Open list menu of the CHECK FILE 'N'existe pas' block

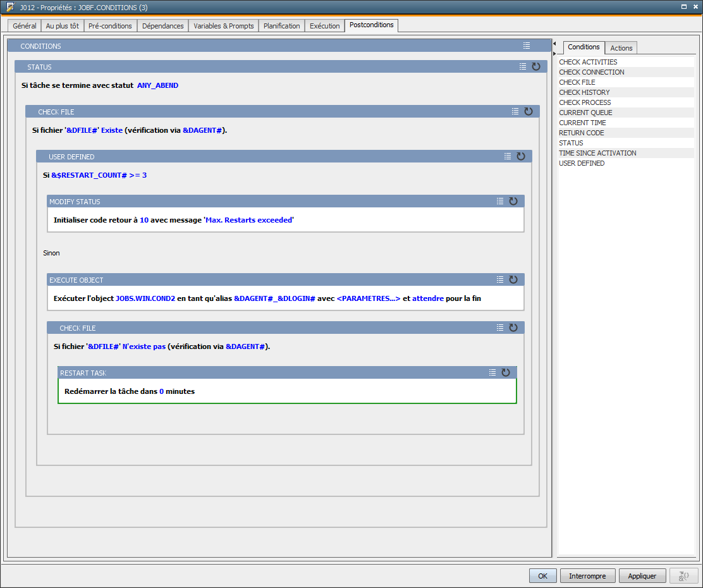pyautogui.click(x=500, y=328)
